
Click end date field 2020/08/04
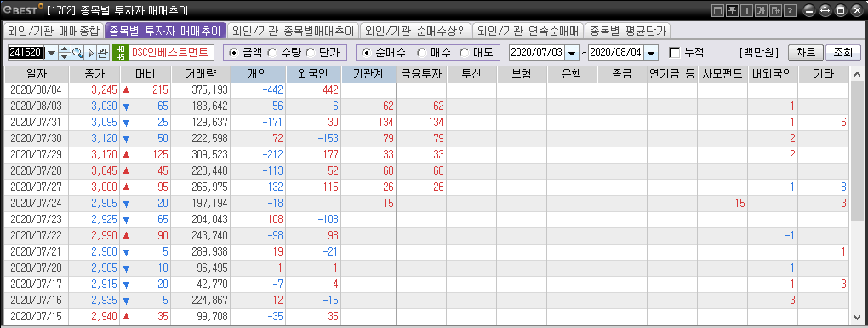pyautogui.click(x=616, y=53)
